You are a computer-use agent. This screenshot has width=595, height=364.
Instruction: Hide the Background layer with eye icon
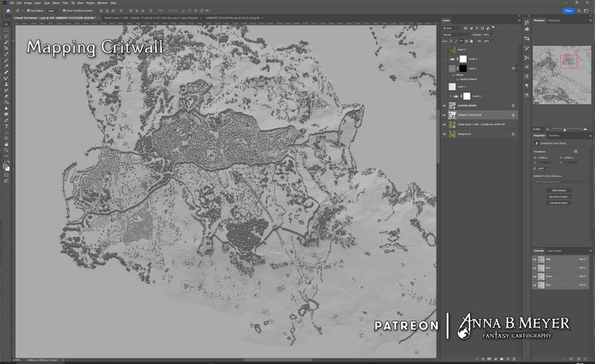pos(444,134)
